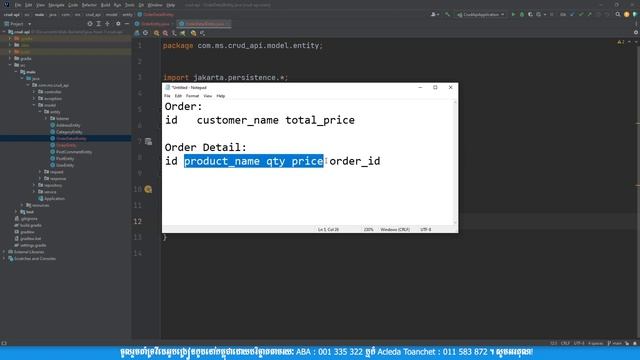640x360 pixels.
Task: Open Project panel settings gear
Action: pyautogui.click(x=118, y=24)
